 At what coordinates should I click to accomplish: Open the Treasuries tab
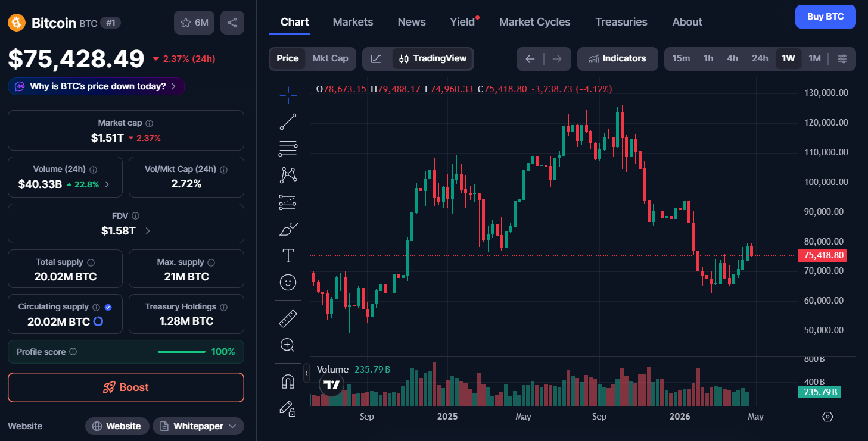[621, 22]
